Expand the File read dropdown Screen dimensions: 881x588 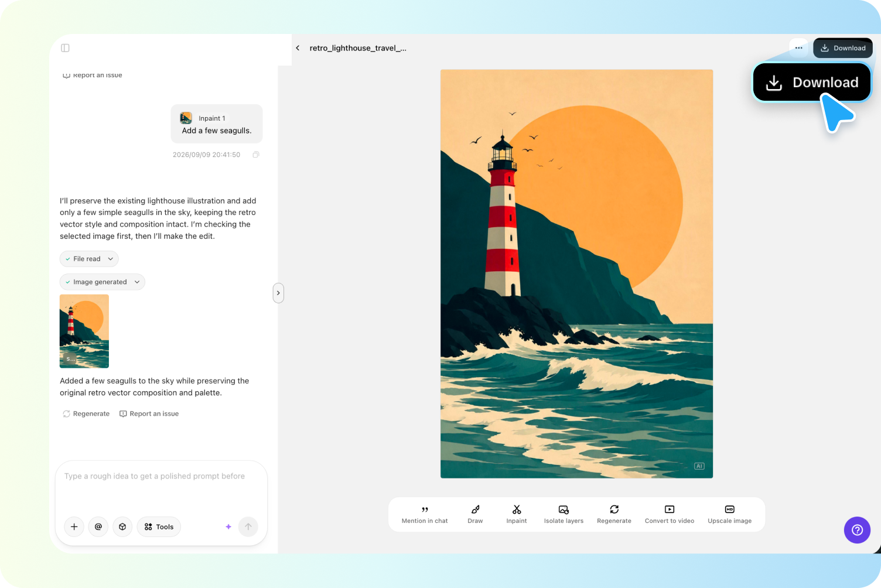[89, 259]
